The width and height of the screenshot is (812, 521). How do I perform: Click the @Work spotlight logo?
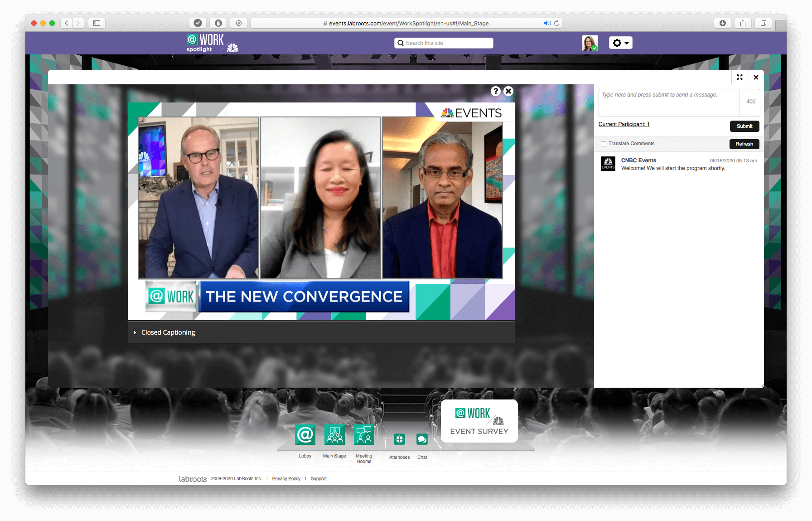[212, 43]
